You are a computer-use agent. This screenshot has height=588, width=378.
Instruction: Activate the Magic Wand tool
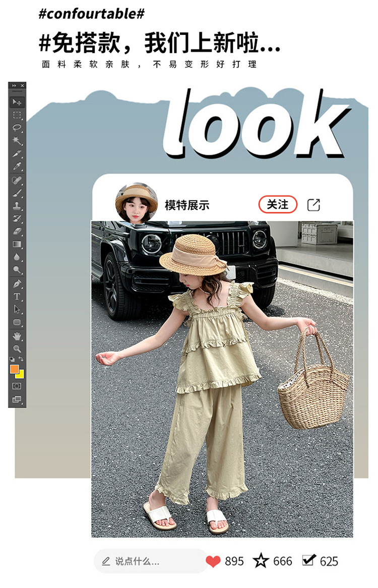(17, 141)
